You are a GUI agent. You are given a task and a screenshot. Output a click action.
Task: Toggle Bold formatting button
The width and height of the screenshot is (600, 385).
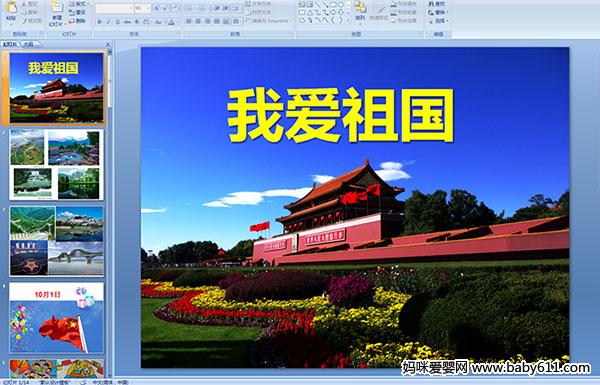tap(99, 22)
